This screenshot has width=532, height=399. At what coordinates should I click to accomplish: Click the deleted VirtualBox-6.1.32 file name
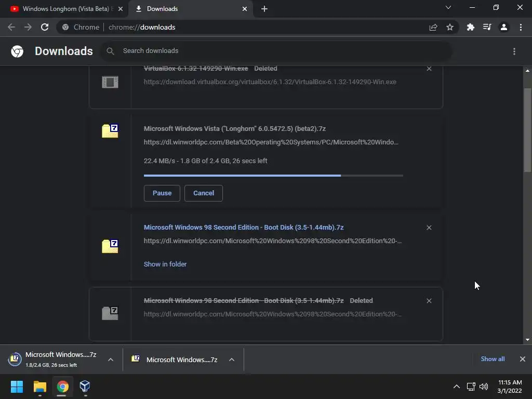[x=196, y=69]
